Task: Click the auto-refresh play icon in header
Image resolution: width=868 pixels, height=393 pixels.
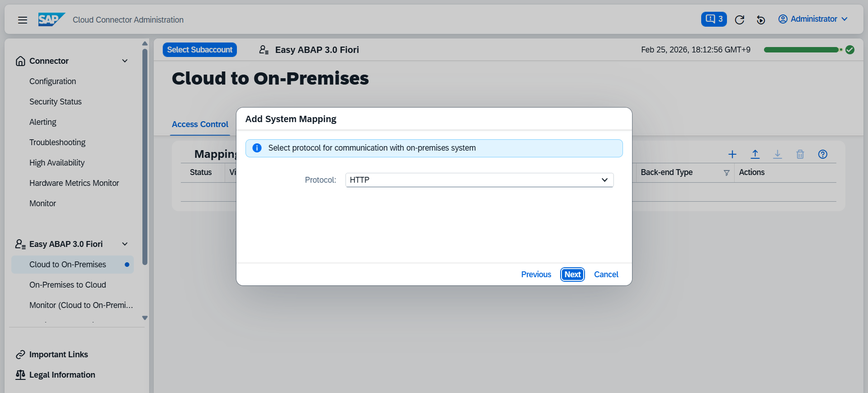Action: click(761, 19)
